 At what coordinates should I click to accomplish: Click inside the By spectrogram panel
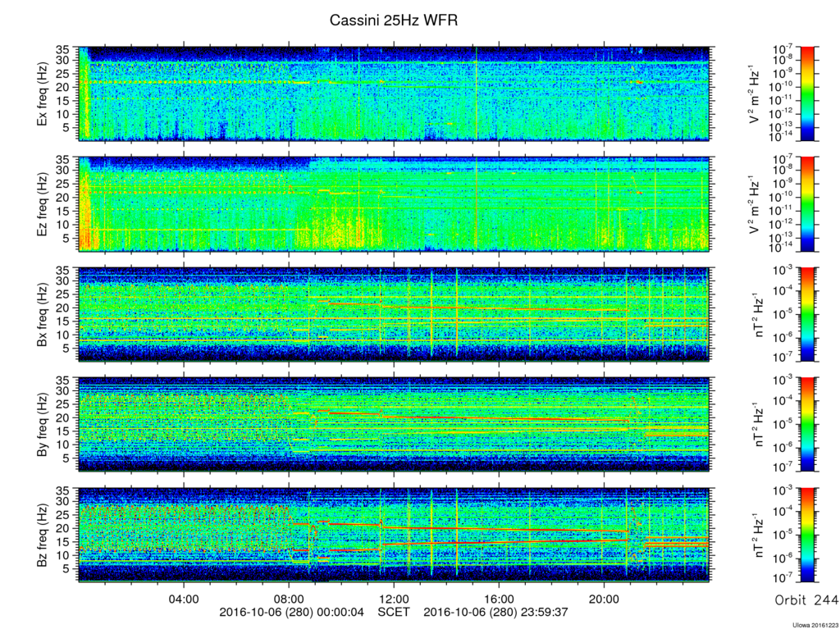[x=395, y=425]
